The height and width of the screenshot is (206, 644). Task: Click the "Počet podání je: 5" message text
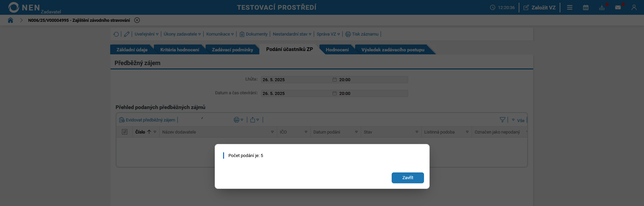(x=246, y=156)
